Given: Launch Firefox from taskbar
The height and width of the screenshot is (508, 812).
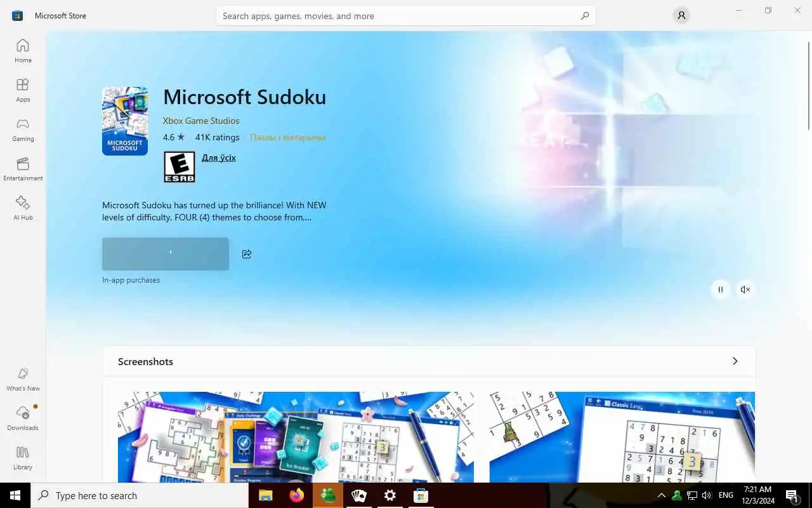Looking at the screenshot, I should 296,495.
